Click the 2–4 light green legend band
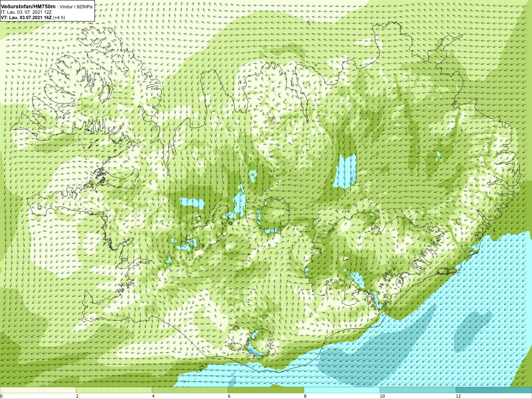532x399 pixels. [x=114, y=390]
